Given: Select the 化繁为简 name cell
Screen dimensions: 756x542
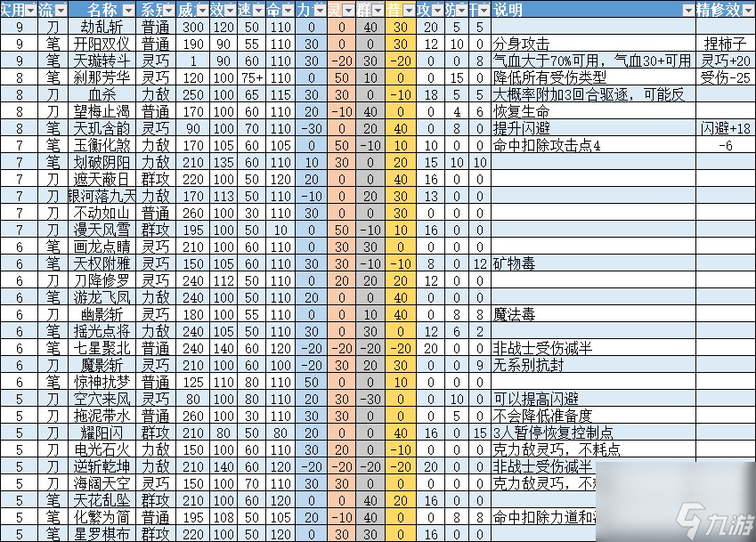Looking at the screenshot, I should tap(102, 517).
